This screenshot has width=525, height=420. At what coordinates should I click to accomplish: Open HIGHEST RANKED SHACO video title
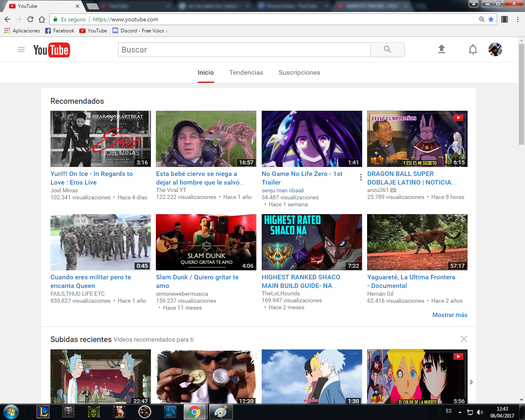[301, 281]
